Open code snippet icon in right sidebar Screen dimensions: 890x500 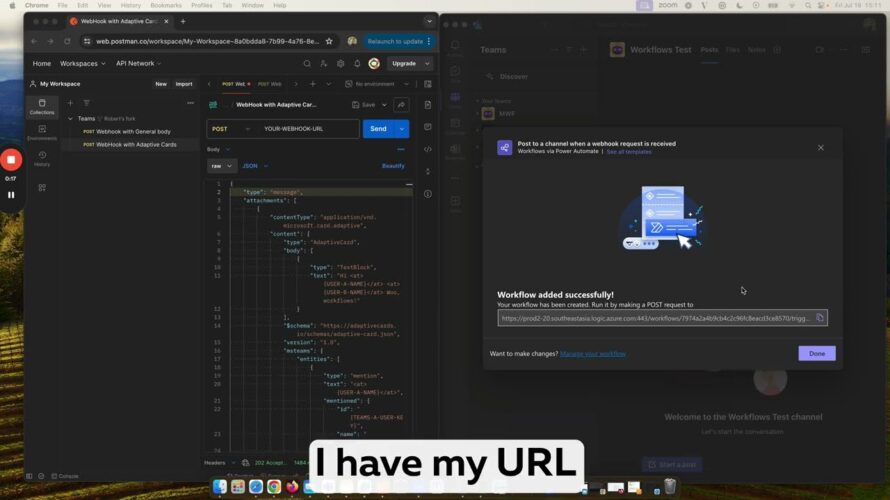(428, 149)
